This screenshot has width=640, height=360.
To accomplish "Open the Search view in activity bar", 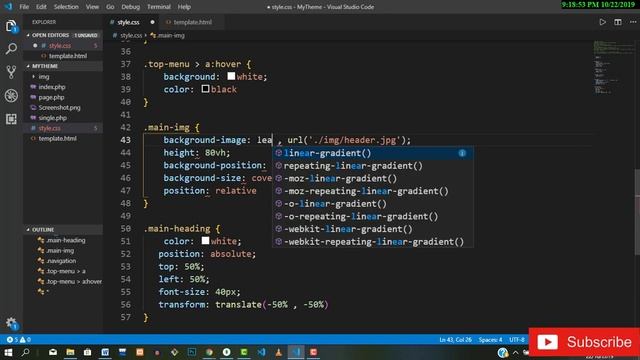I will (11, 49).
